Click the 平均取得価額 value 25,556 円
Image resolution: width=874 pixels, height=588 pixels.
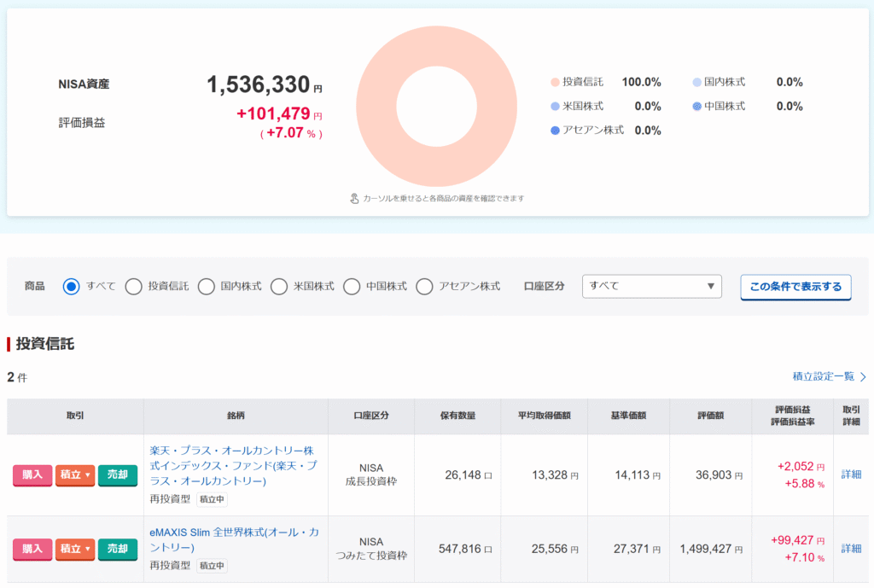[x=555, y=549]
